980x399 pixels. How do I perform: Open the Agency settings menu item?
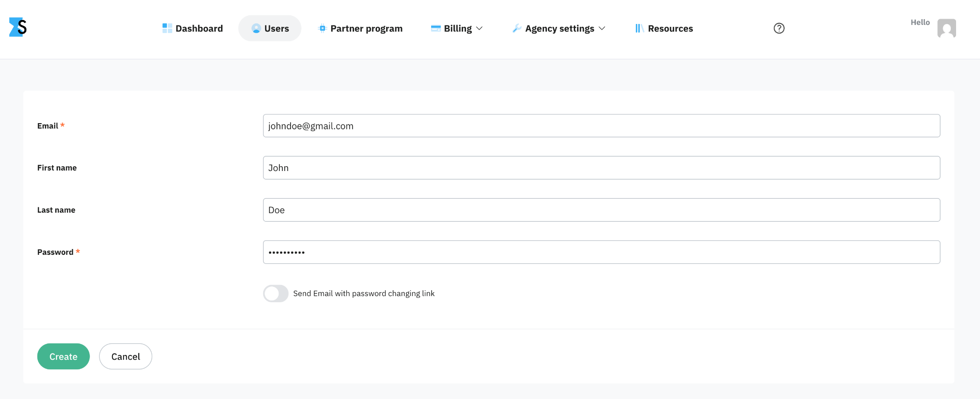[559, 28]
